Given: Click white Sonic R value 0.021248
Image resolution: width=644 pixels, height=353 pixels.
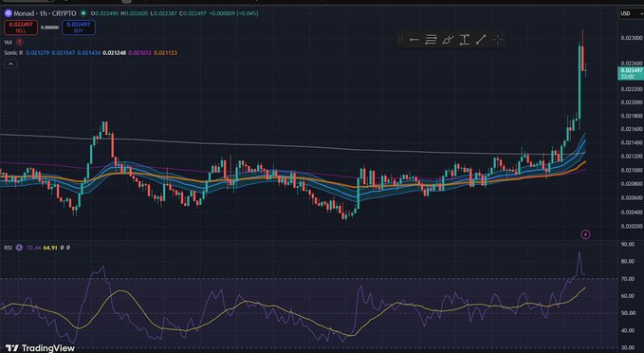Looking at the screenshot, I should point(115,53).
